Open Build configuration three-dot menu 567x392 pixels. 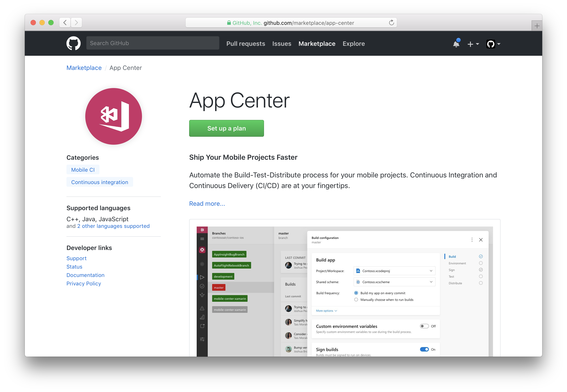(x=472, y=240)
